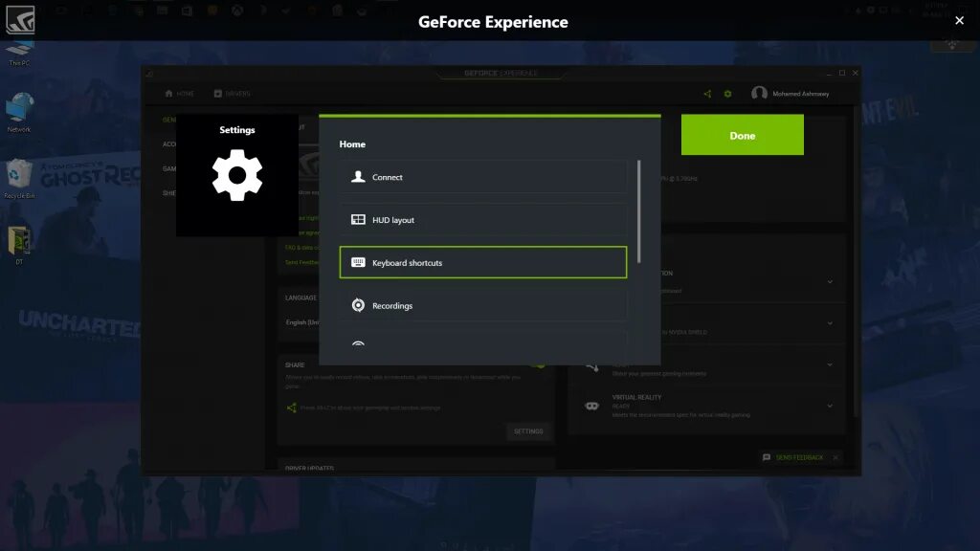Close the GeForce Experience overlay
The height and width of the screenshot is (551, 980).
[x=959, y=21]
